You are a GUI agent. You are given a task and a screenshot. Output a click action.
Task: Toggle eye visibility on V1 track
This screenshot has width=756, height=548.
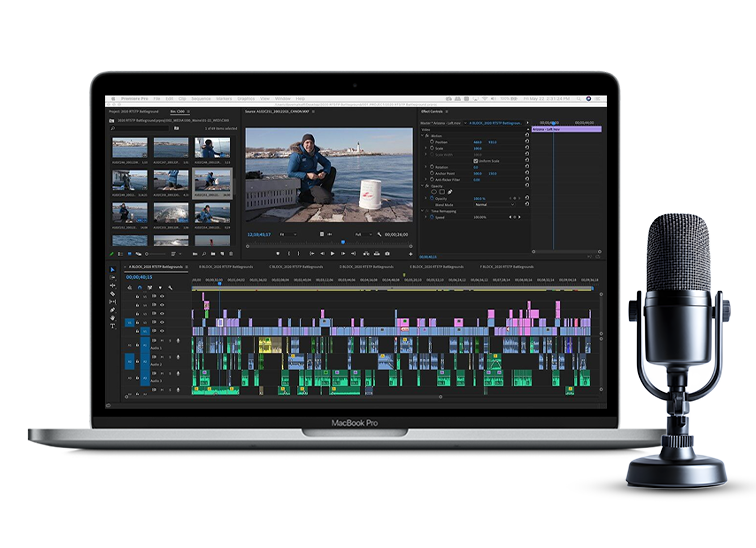pos(162,331)
